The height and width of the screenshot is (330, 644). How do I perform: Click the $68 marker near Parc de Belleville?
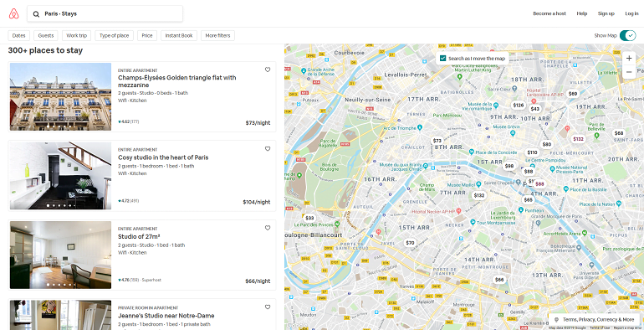click(x=619, y=133)
